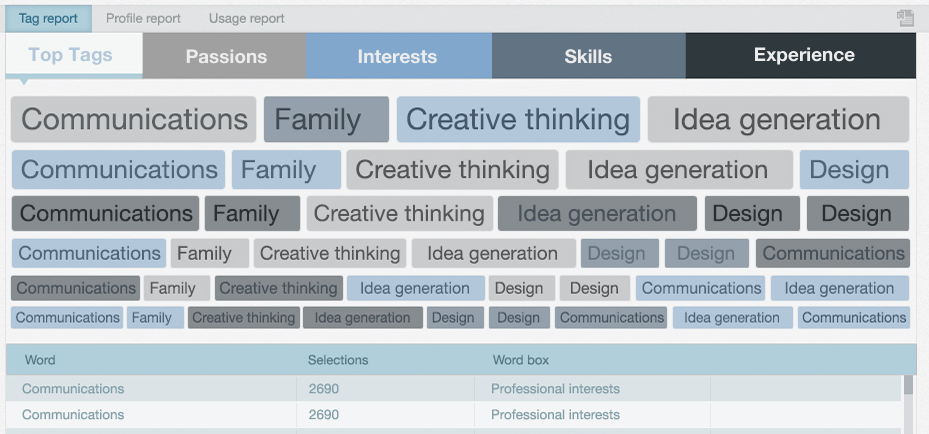Click the largest Communications tag
Image resolution: width=929 pixels, height=434 pixels.
133,119
